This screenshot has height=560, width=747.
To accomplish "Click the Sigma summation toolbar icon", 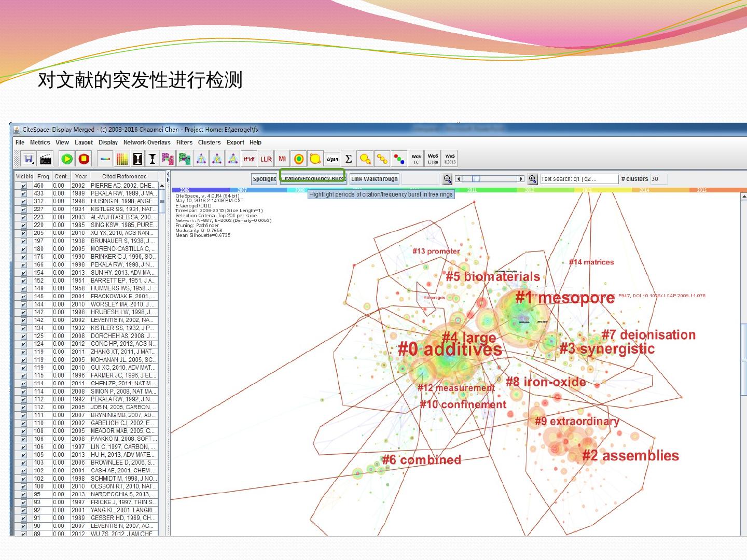I will click(x=349, y=159).
